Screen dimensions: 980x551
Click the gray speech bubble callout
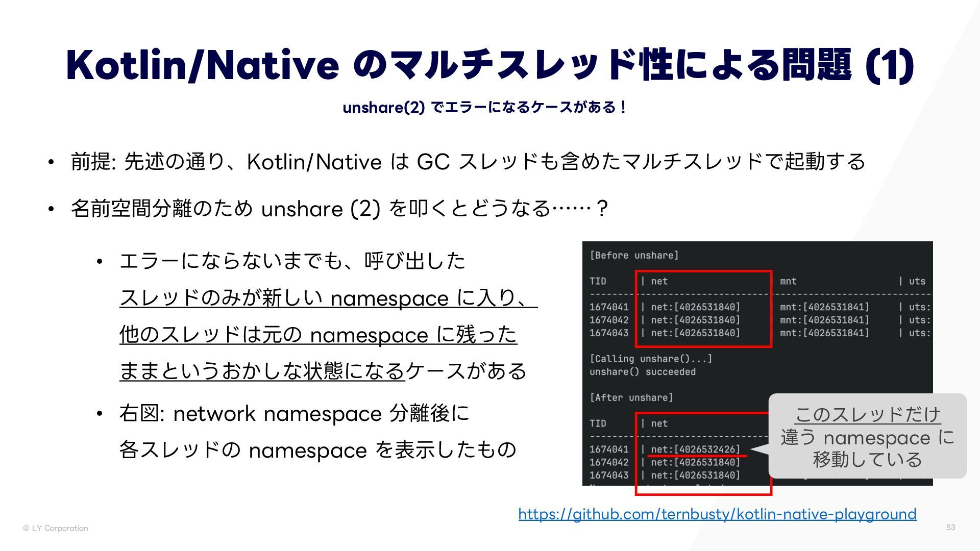coord(868,437)
